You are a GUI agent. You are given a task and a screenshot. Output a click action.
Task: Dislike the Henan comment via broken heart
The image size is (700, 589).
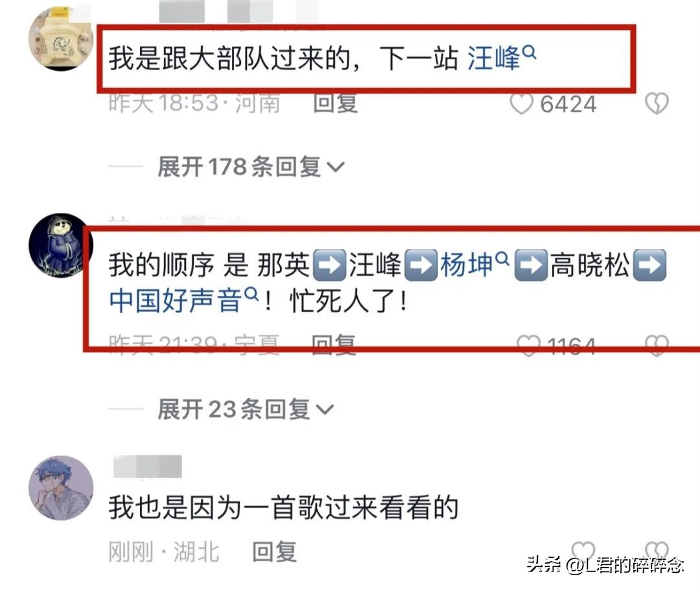tap(657, 103)
